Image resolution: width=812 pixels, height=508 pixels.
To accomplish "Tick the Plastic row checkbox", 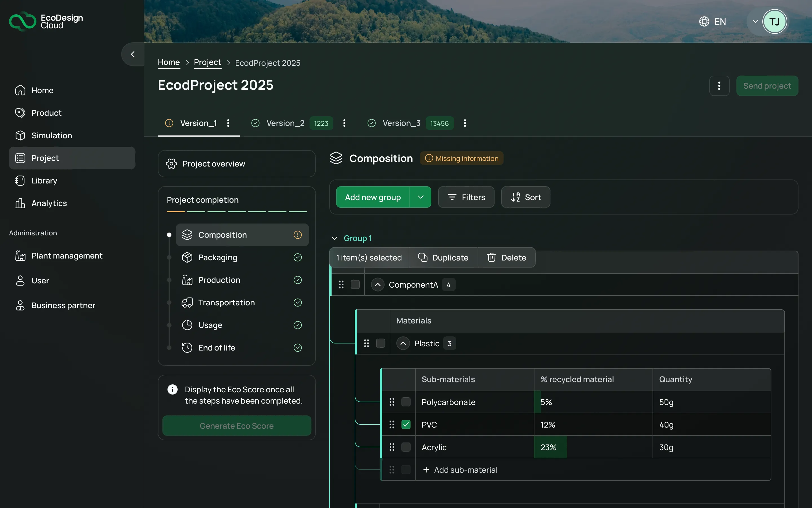I will pyautogui.click(x=381, y=343).
